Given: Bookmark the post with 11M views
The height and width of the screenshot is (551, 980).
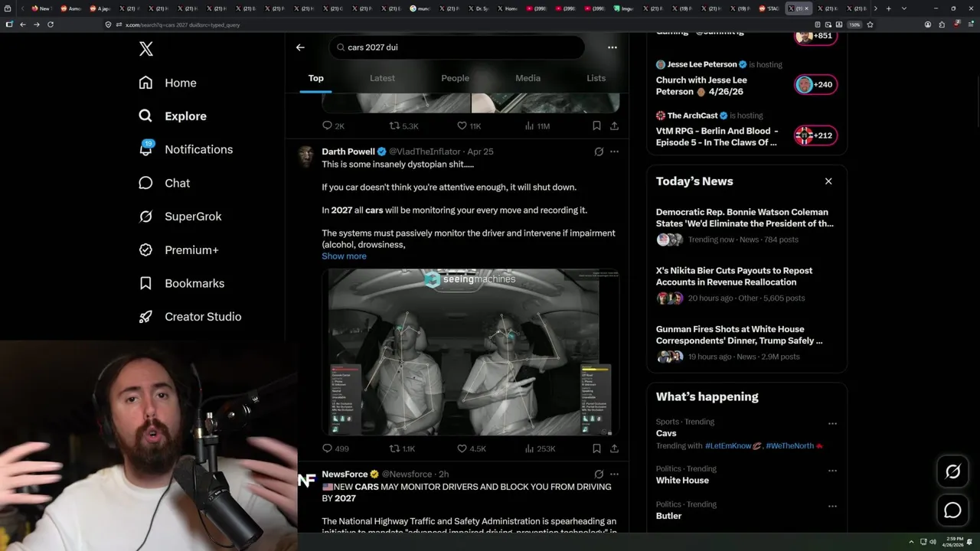Looking at the screenshot, I should pos(596,126).
